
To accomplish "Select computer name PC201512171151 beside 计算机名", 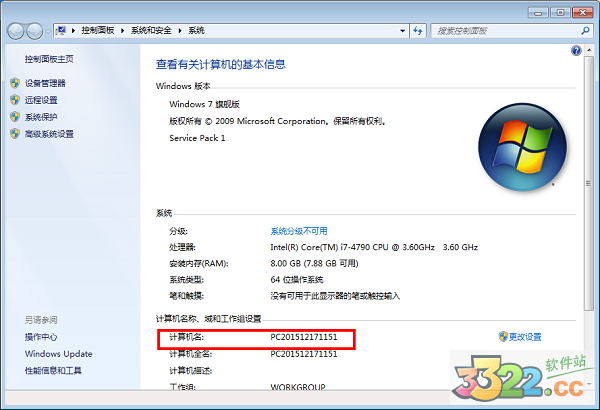I will tap(304, 337).
